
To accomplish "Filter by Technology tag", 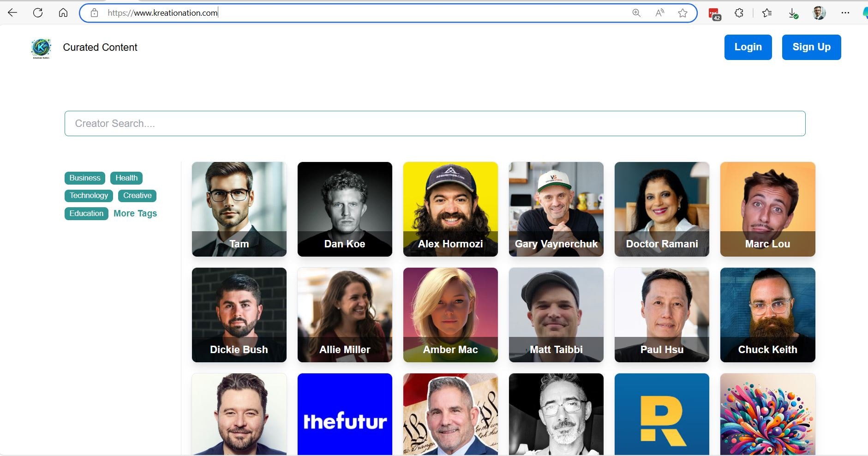I will pyautogui.click(x=89, y=196).
